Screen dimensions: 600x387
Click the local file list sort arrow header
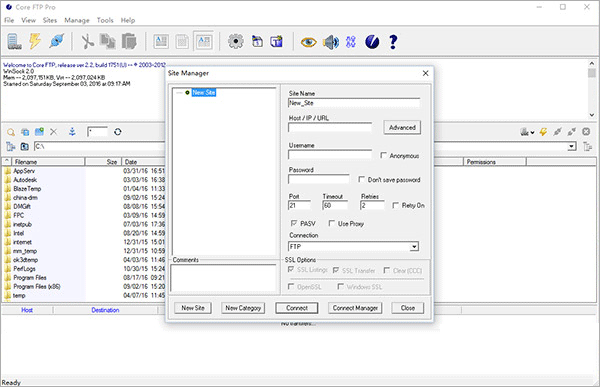click(7, 162)
